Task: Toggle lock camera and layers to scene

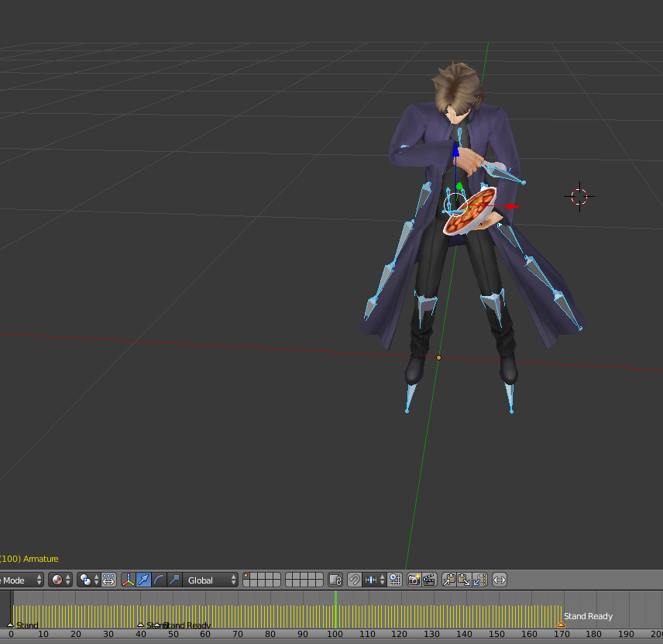Action: [335, 580]
